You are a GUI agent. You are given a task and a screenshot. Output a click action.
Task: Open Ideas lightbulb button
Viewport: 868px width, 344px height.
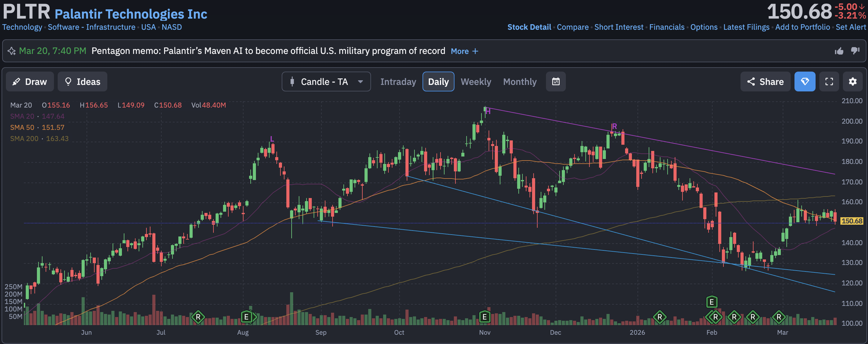[x=82, y=82]
